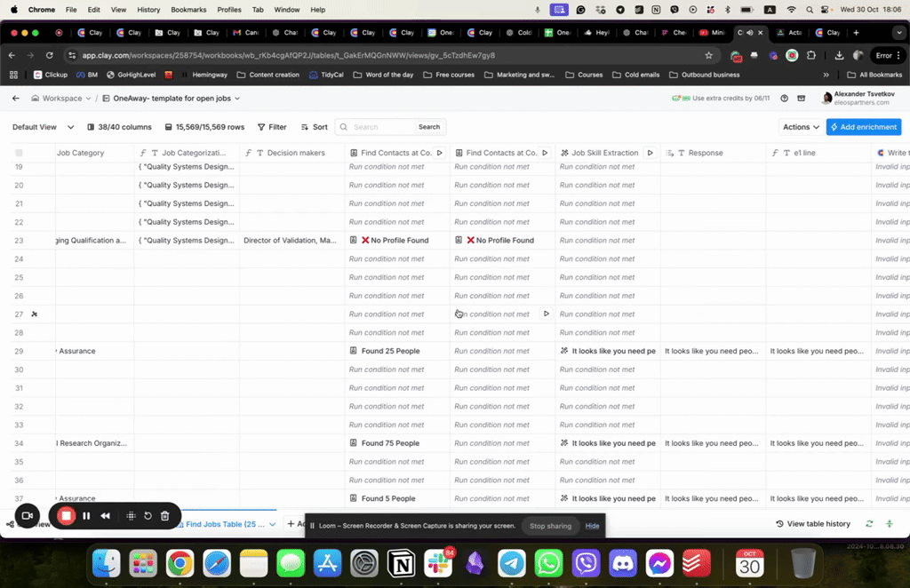This screenshot has height=588, width=910.
Task: Open Alexander Tsvetkov account menu
Action: (x=858, y=98)
